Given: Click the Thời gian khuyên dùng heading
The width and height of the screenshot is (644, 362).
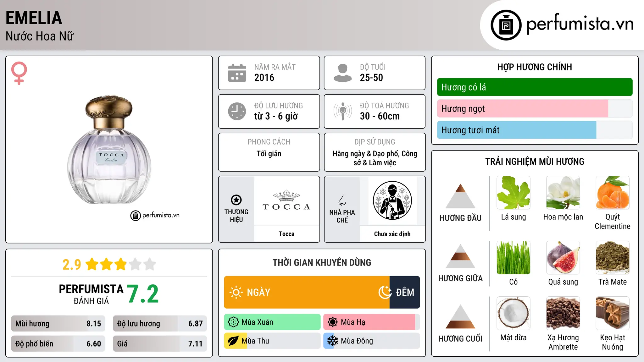Looking at the screenshot, I should point(322,263).
